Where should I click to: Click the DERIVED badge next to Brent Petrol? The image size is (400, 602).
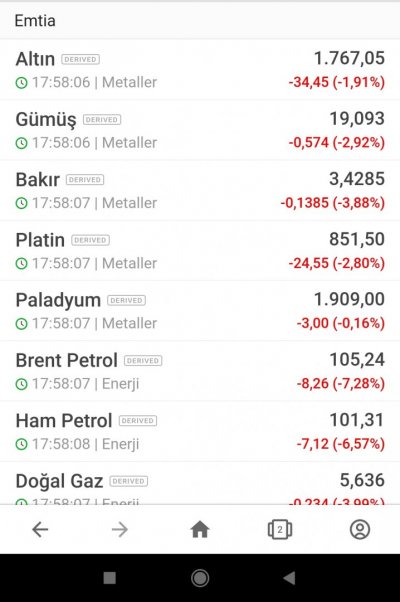pos(143,361)
